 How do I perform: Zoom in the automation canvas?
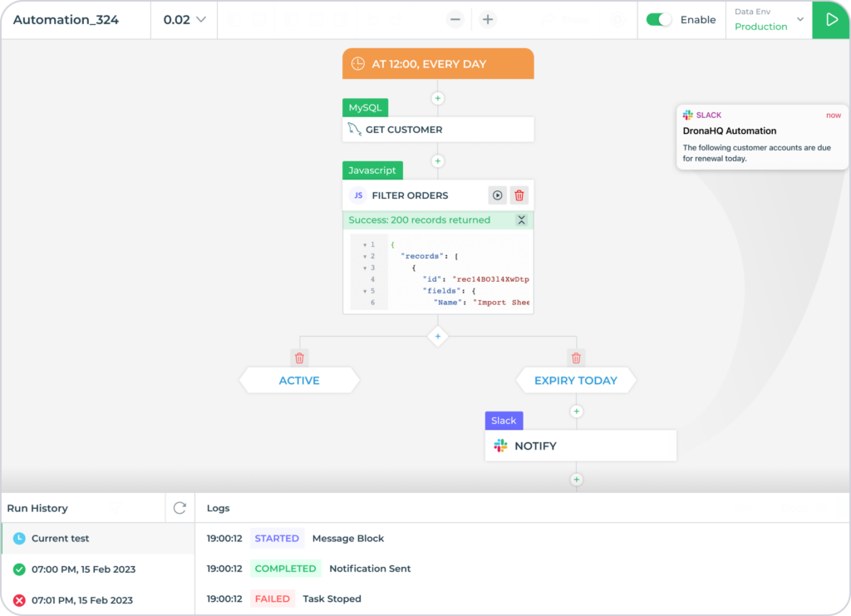tap(488, 19)
